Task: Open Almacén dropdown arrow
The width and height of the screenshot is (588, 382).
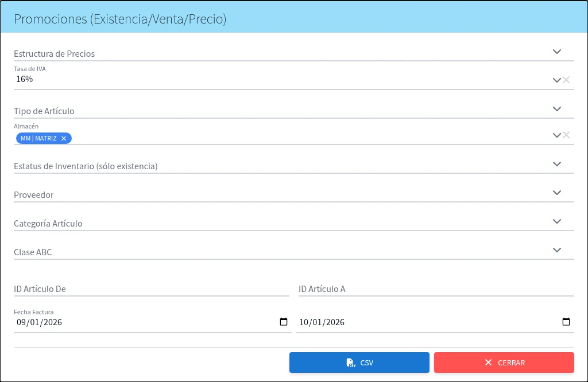Action: [x=556, y=135]
